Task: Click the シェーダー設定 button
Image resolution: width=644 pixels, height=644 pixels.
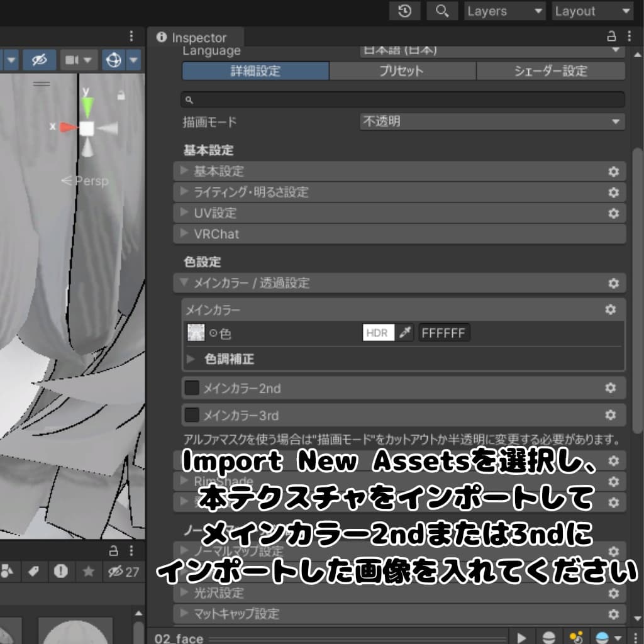Action: click(550, 71)
